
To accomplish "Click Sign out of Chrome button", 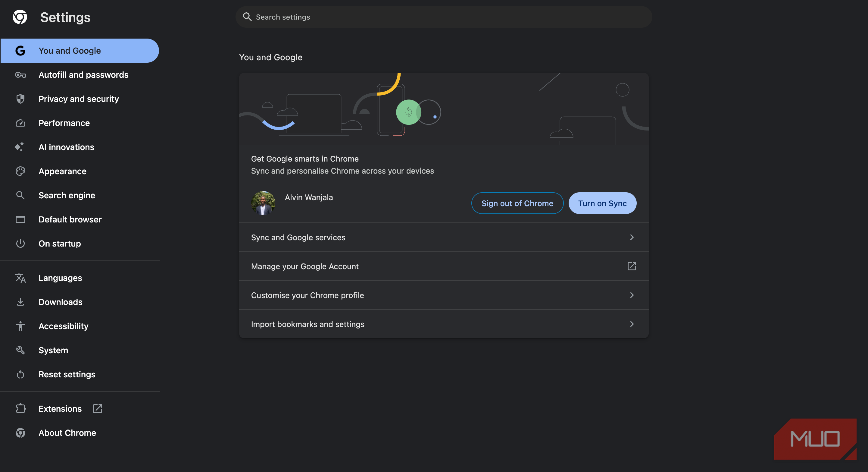I will pyautogui.click(x=517, y=203).
